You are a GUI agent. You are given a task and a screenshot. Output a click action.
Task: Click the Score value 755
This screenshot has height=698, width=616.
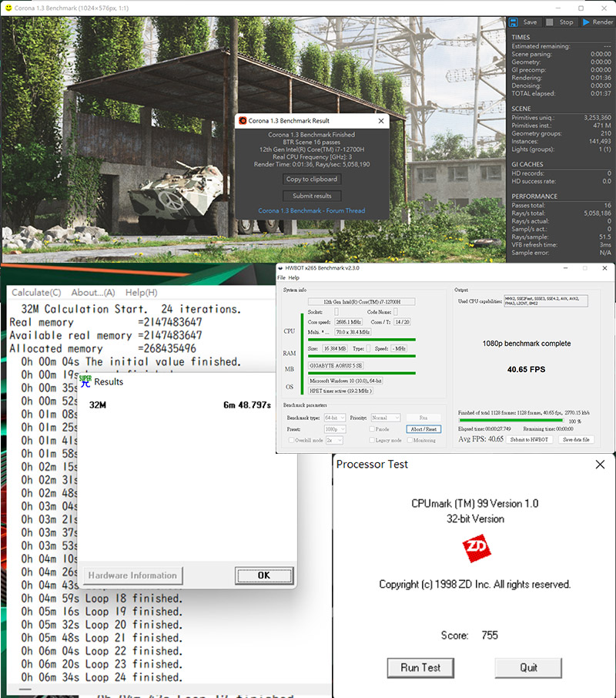pyautogui.click(x=490, y=636)
